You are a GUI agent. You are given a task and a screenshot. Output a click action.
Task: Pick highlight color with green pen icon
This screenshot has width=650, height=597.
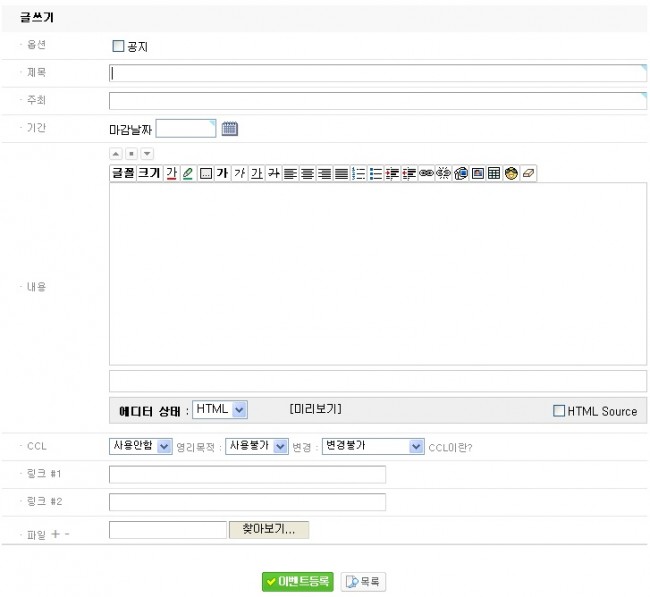coord(188,173)
